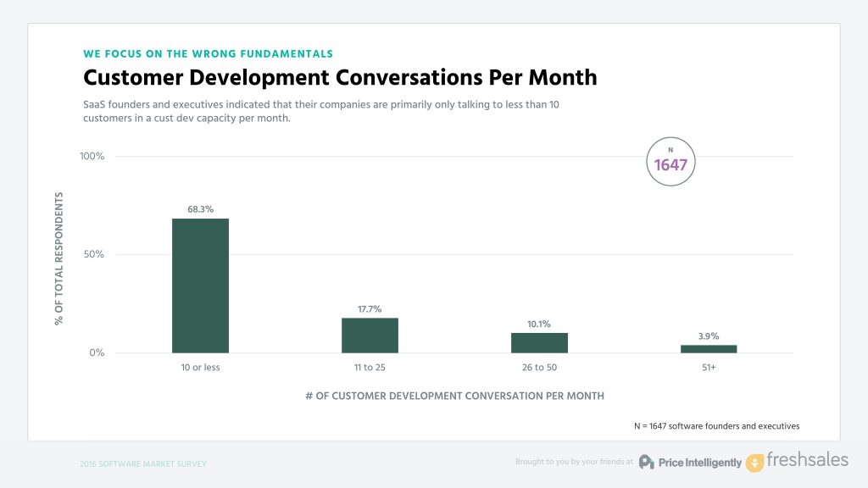Click the title 'Customer Development Conversations Per Month'
Screen dimensions: 868x488
(340, 77)
